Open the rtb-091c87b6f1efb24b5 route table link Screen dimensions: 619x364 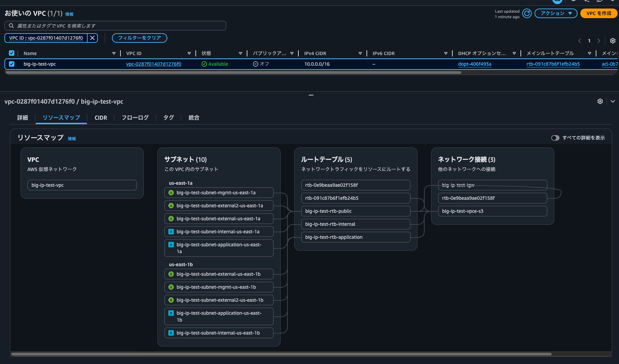[x=553, y=64]
